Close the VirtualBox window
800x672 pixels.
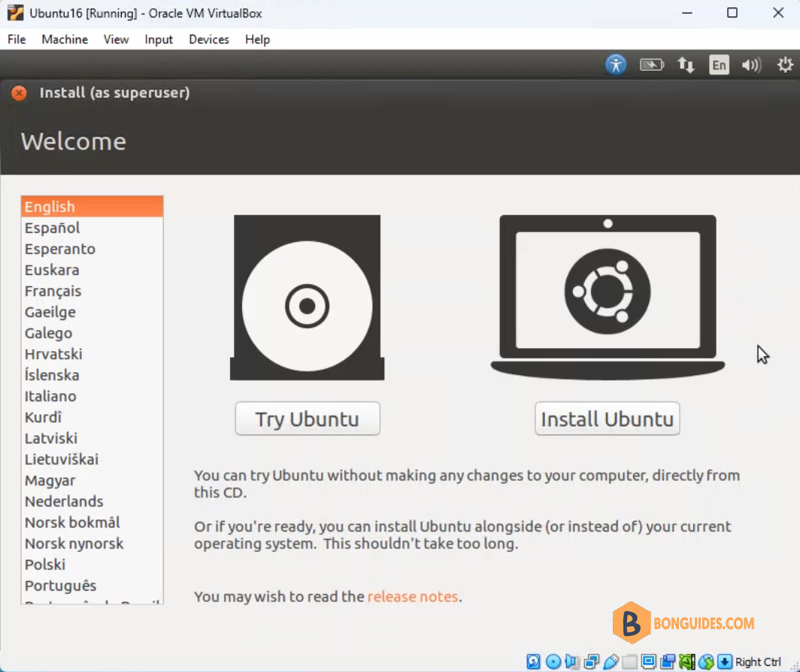click(x=778, y=13)
